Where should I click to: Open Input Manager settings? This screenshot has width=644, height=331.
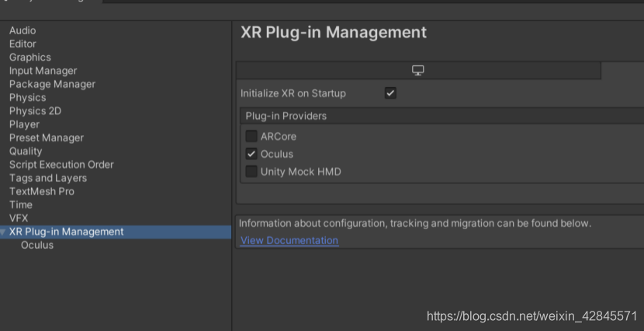coord(43,71)
